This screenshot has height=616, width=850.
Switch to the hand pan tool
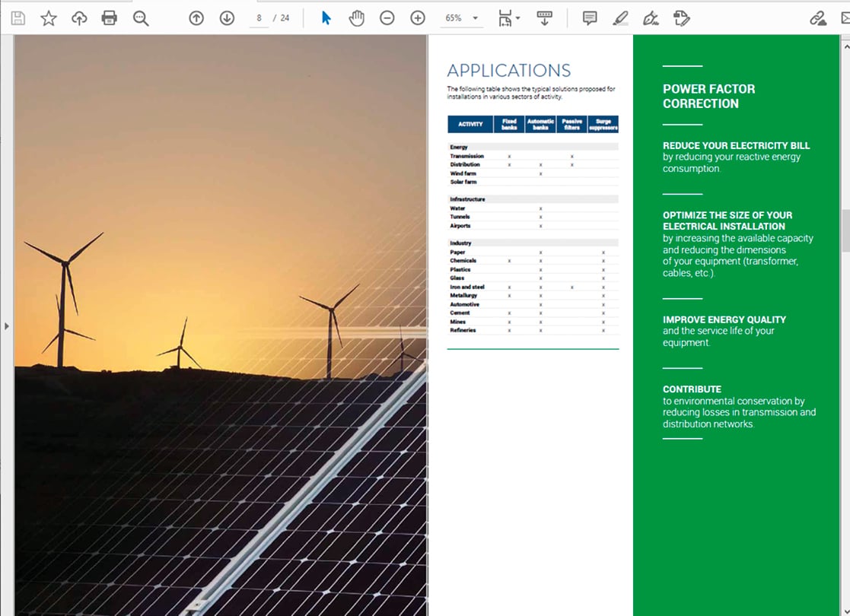click(x=356, y=18)
